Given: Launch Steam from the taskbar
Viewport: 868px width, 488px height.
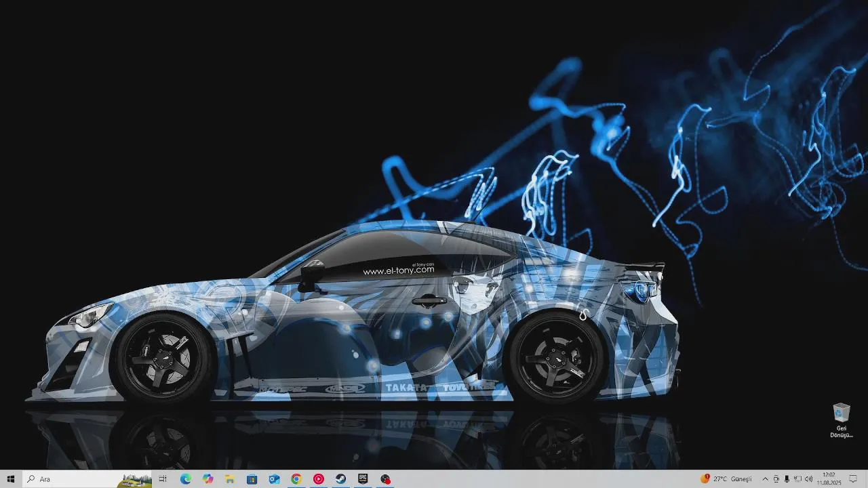Looking at the screenshot, I should [340, 479].
